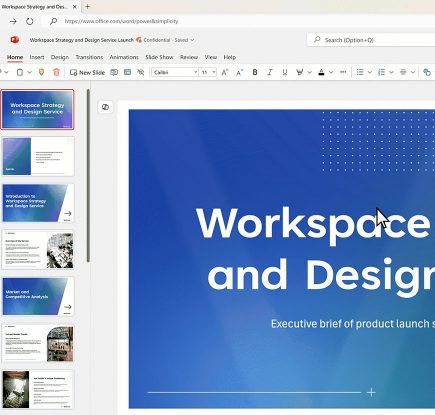Open the Slide Show ribbon tab
This screenshot has width=435, height=415.
159,57
